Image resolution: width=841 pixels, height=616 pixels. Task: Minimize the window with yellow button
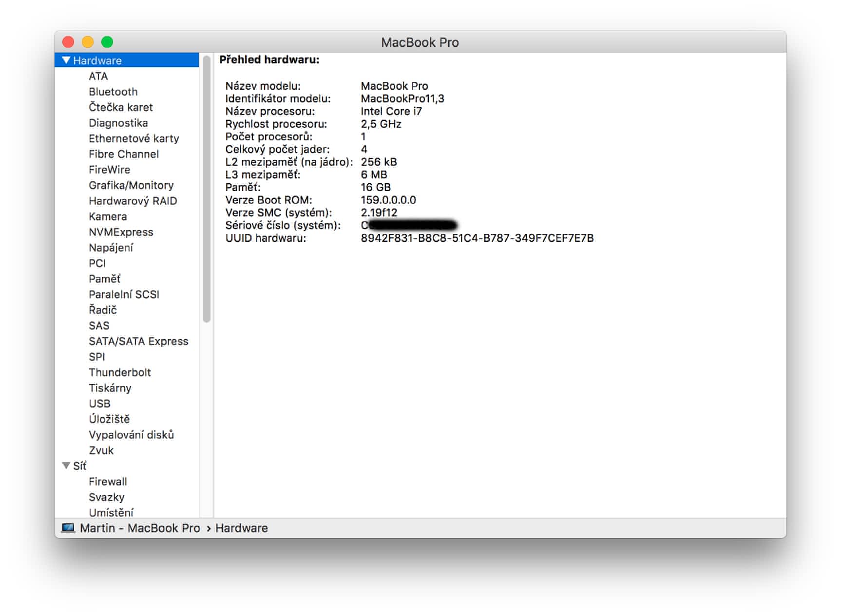pos(88,42)
